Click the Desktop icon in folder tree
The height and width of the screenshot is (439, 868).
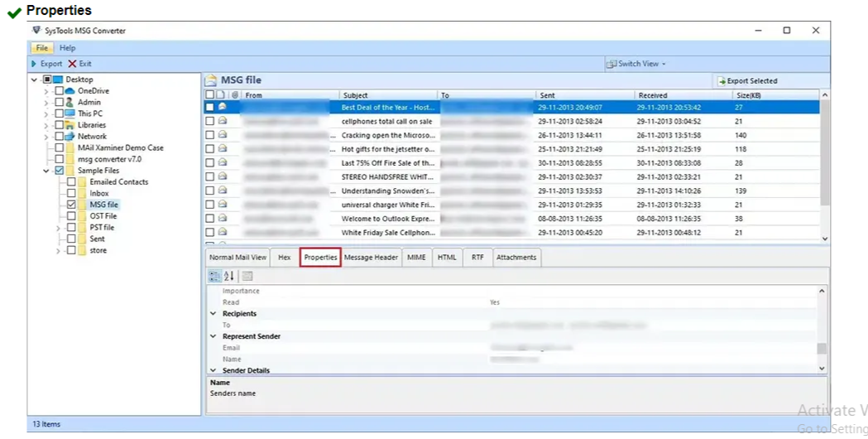[58, 80]
